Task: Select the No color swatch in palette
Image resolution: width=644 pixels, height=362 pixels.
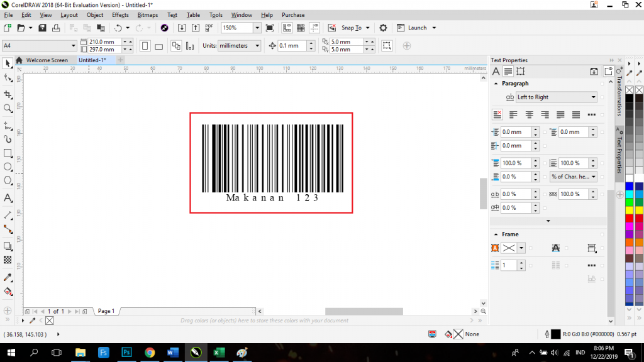Action: (629, 90)
